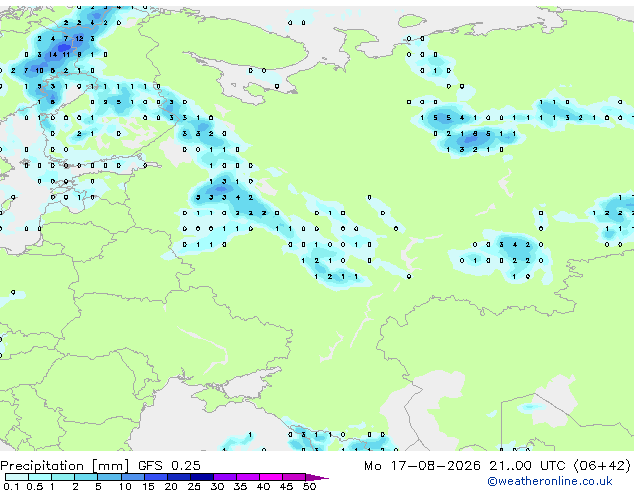
Task: Pick the 35–40 mm violet legend swatch
Action: (247, 477)
